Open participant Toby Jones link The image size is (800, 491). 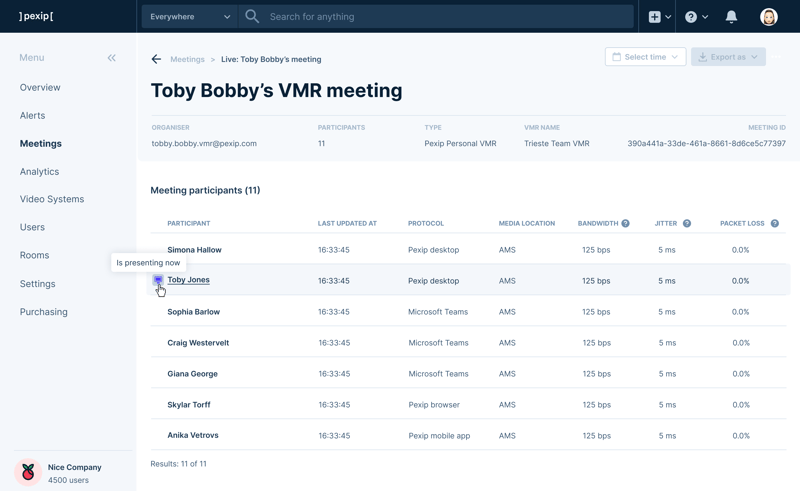click(x=188, y=280)
